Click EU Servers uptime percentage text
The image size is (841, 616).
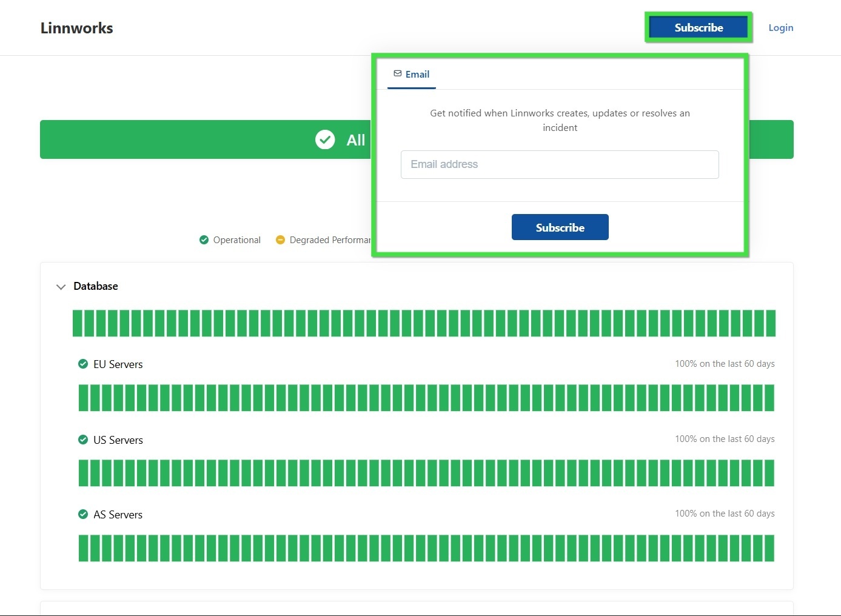point(725,364)
